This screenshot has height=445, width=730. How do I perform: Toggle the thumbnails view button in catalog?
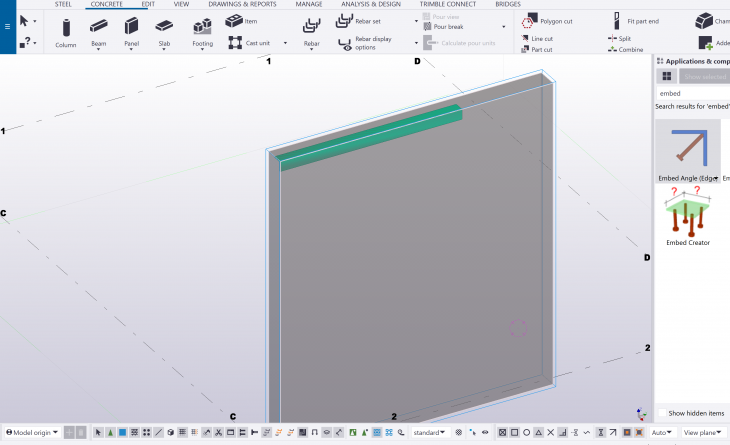[665, 76]
